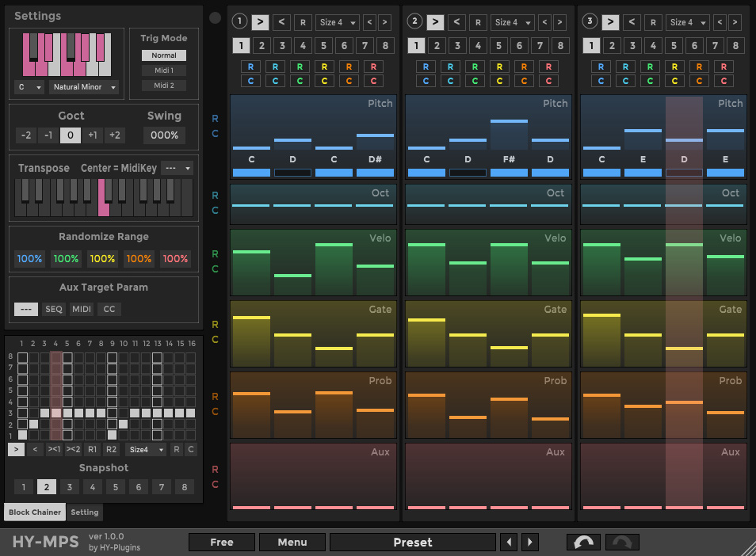756x556 pixels.
Task: Randomize sequencer 1 via top R button
Action: 303,22
